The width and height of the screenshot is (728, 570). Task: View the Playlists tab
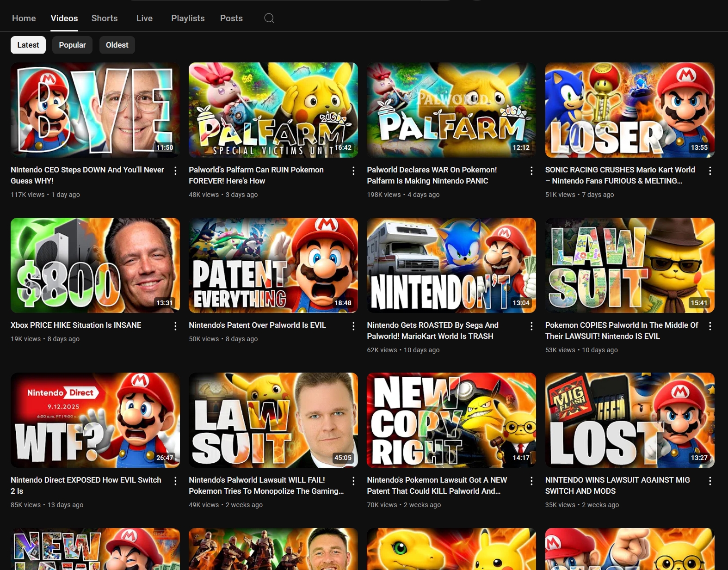(x=188, y=18)
